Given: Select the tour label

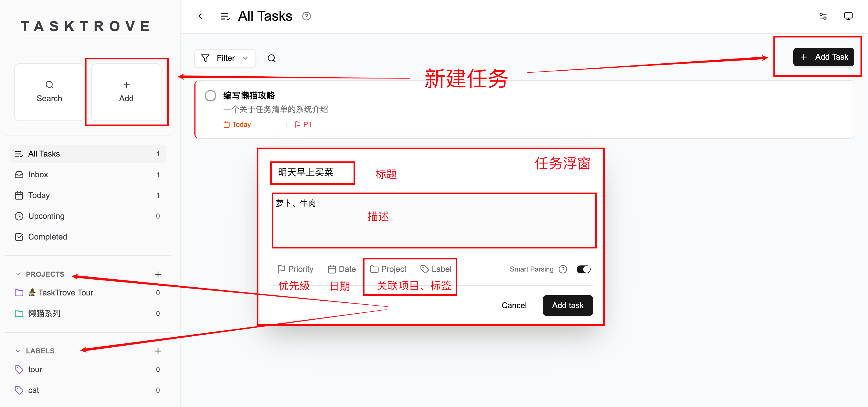Looking at the screenshot, I should click(x=88, y=370).
